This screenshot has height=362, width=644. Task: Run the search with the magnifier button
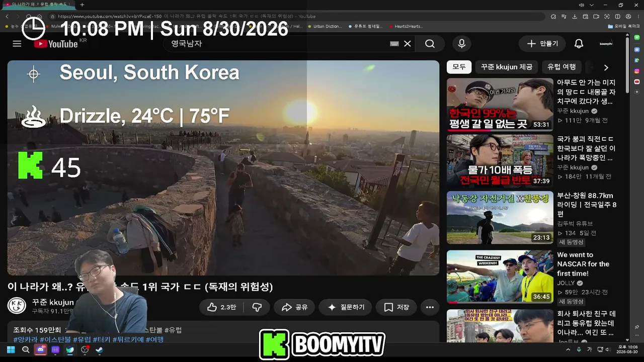pyautogui.click(x=430, y=44)
